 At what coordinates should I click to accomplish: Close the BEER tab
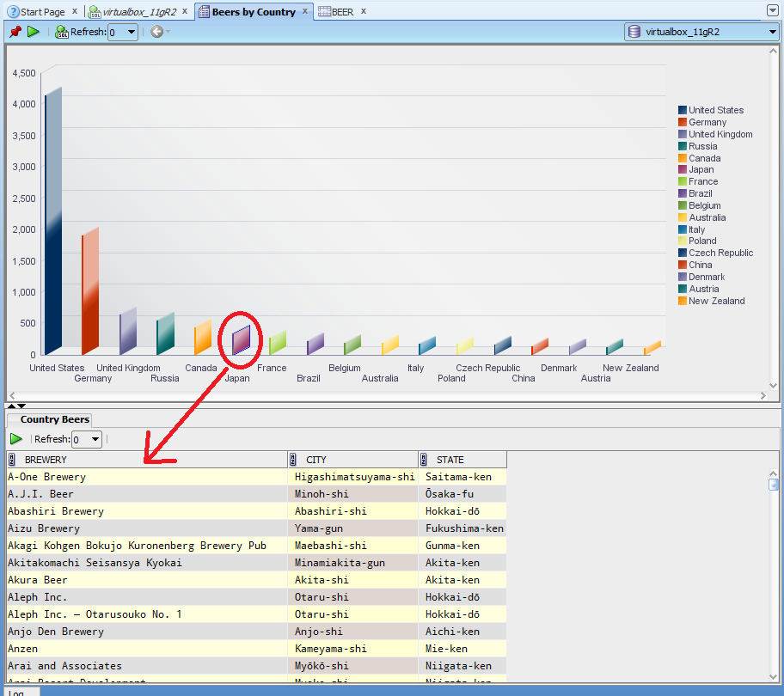(364, 11)
